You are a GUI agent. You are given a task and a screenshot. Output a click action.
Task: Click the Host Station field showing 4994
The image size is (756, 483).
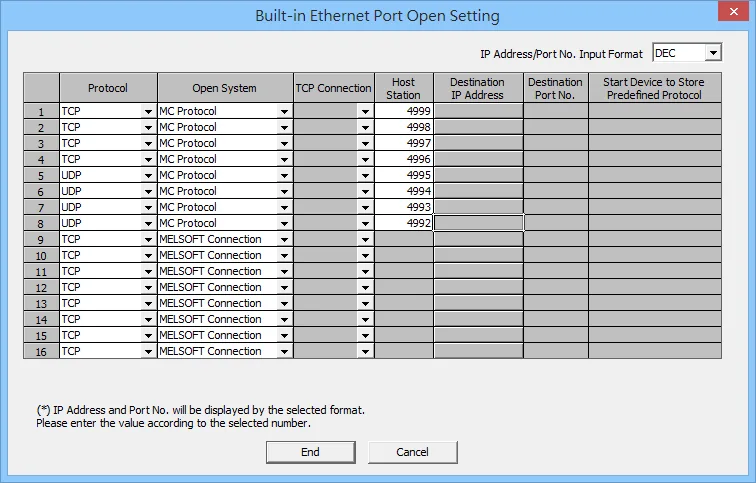404,191
